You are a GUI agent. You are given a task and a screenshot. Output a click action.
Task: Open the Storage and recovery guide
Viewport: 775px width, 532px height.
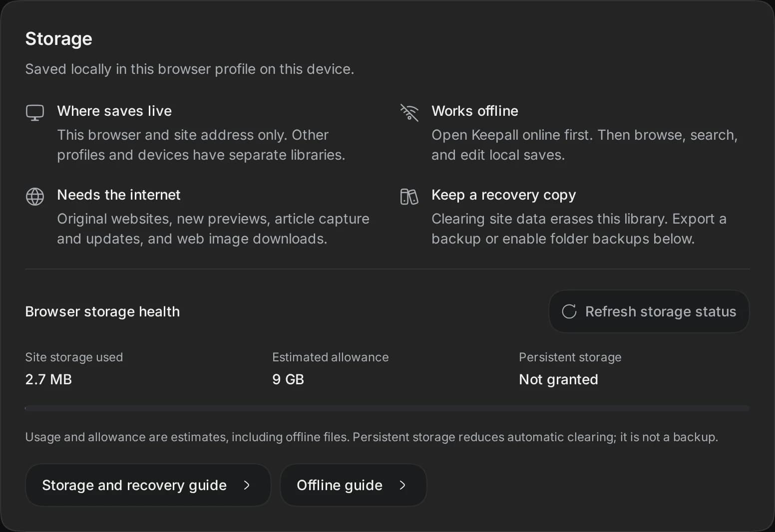[x=148, y=485]
